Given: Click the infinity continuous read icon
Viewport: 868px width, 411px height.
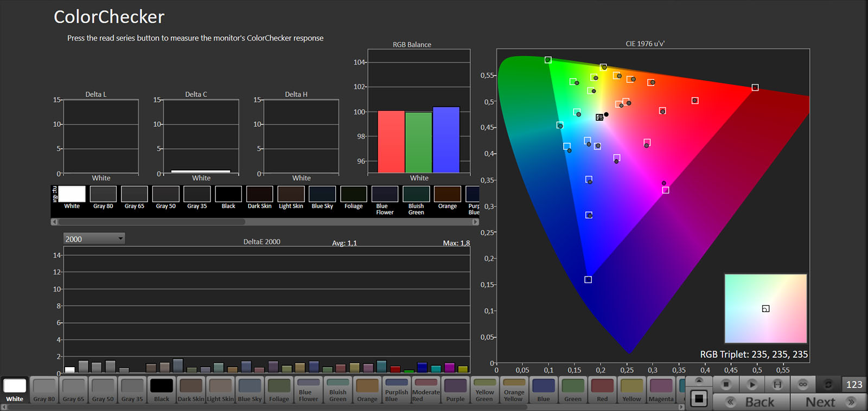Looking at the screenshot, I should click(x=802, y=384).
